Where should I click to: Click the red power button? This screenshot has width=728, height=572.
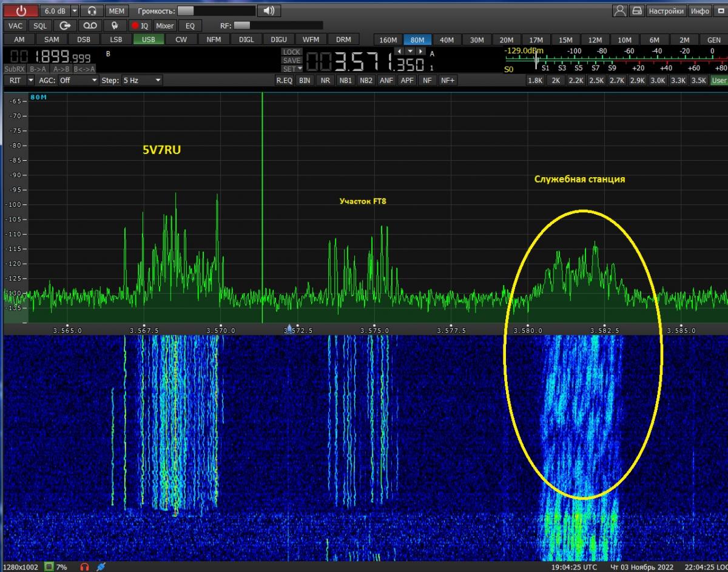21,11
